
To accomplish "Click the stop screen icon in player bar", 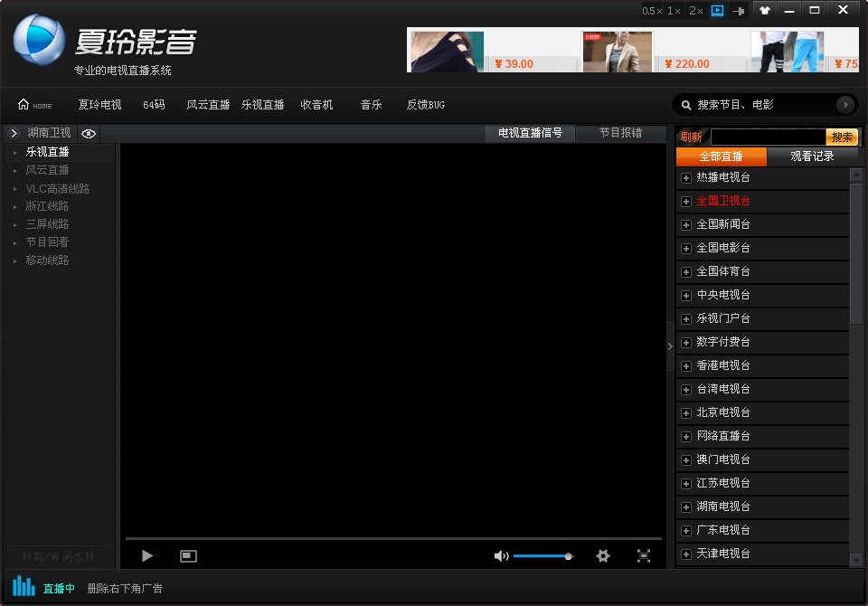I will tap(188, 555).
